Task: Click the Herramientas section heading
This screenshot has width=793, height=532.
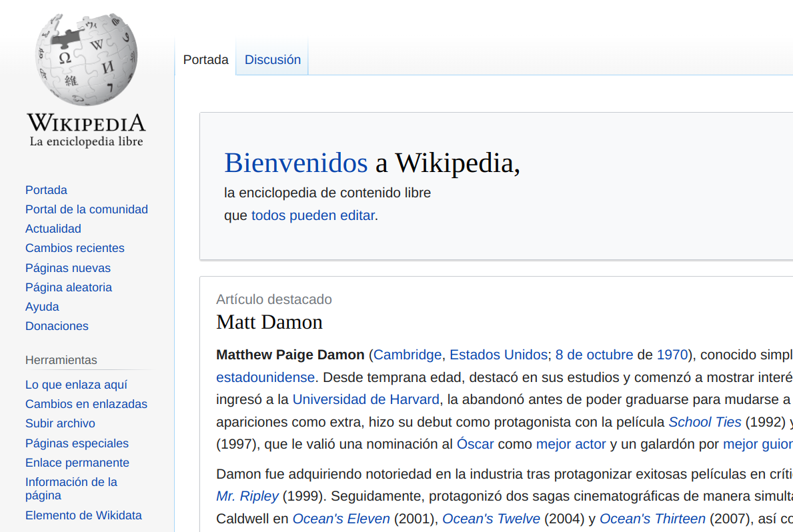Action: click(x=61, y=360)
